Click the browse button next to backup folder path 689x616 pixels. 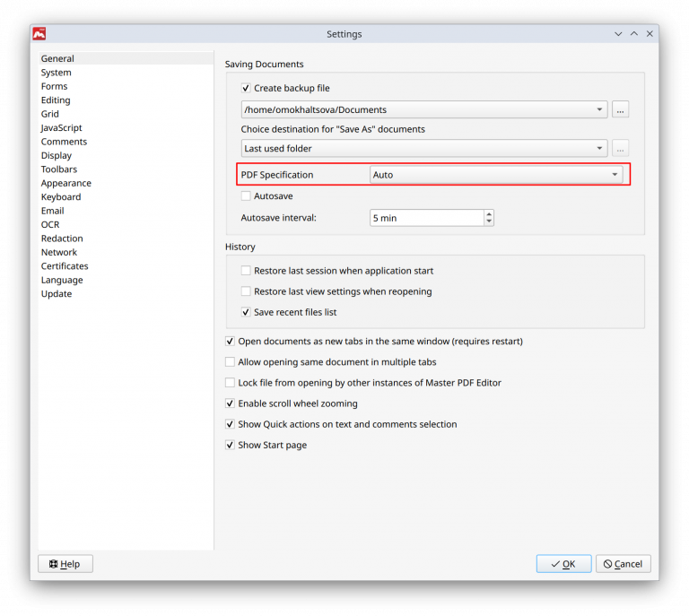621,109
